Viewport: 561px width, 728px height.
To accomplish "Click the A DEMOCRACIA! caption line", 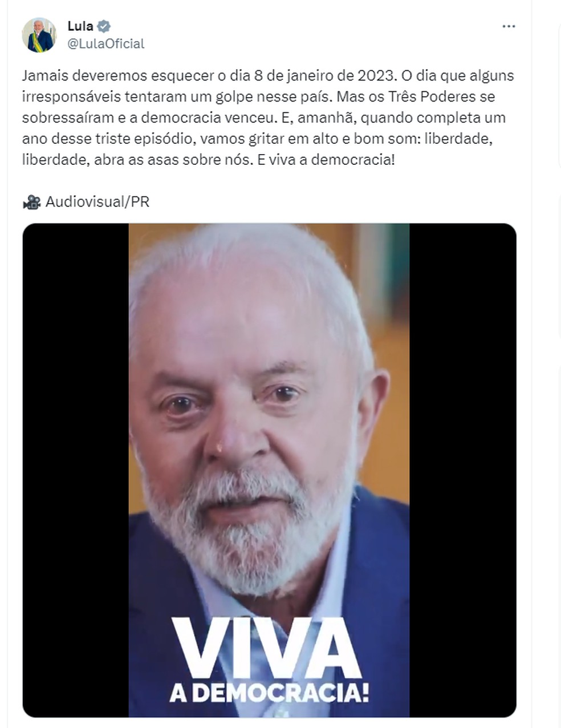I will [x=269, y=693].
